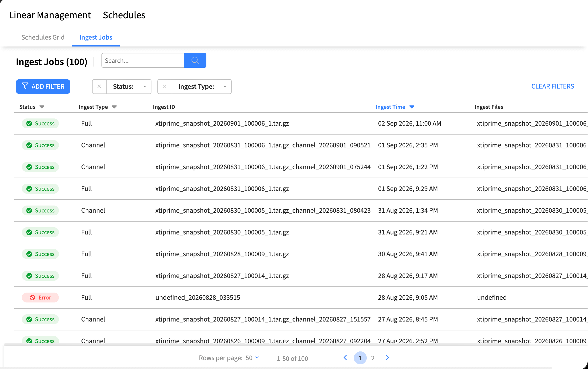The image size is (588, 369).
Task: Sort by the Ingest Time column header
Action: (390, 107)
